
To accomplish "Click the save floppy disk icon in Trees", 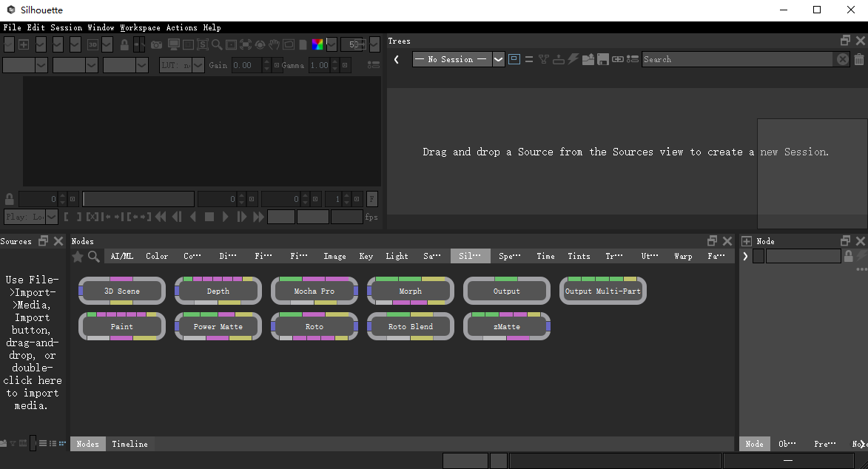I will pyautogui.click(x=603, y=59).
